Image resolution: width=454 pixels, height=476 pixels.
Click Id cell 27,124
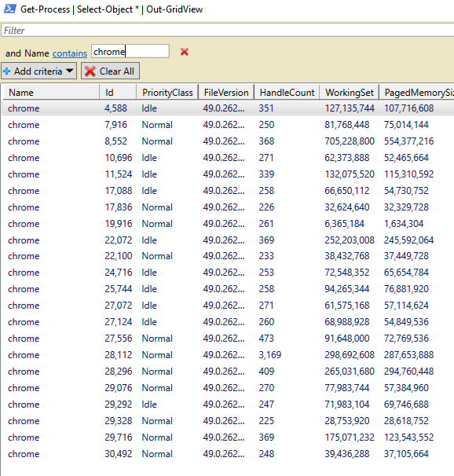pyautogui.click(x=119, y=322)
